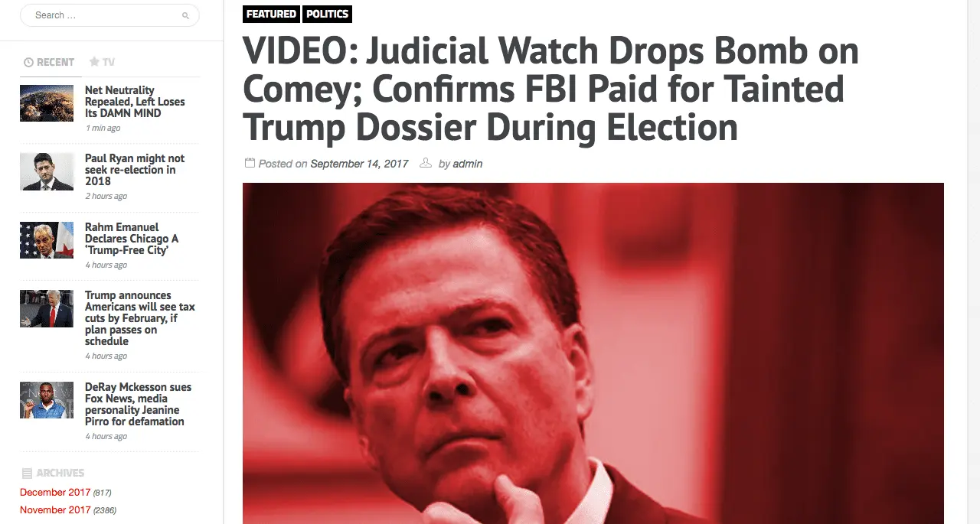This screenshot has width=980, height=524.
Task: Open Paul Ryan re-election article
Action: [x=135, y=170]
